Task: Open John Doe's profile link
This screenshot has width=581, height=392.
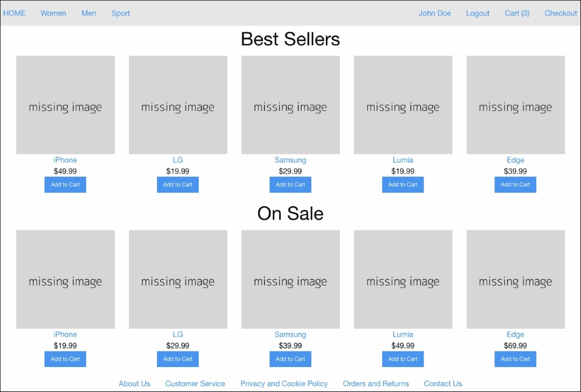Action: [435, 13]
